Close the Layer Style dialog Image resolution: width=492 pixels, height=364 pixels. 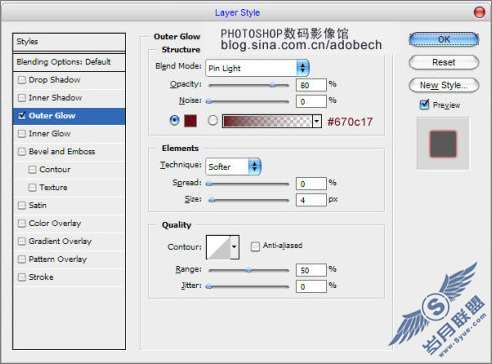pos(479,13)
